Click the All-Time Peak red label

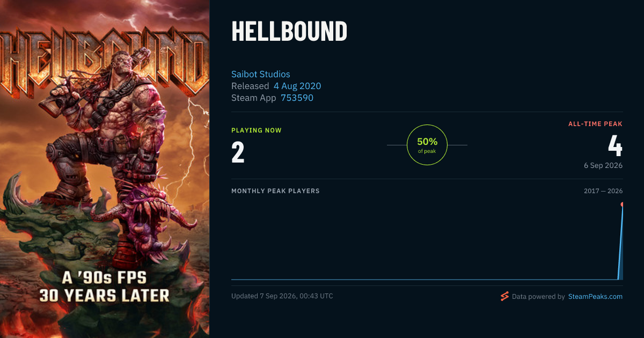[595, 124]
